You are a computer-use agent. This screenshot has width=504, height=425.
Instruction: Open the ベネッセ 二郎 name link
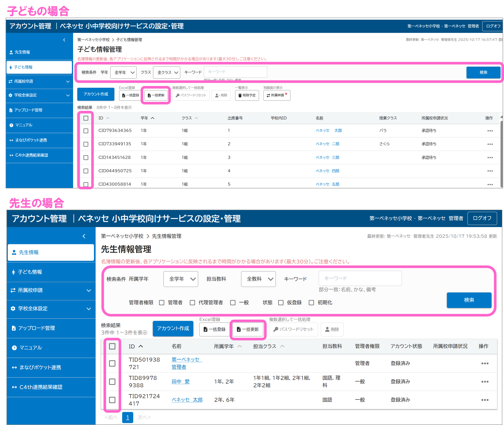(x=327, y=144)
